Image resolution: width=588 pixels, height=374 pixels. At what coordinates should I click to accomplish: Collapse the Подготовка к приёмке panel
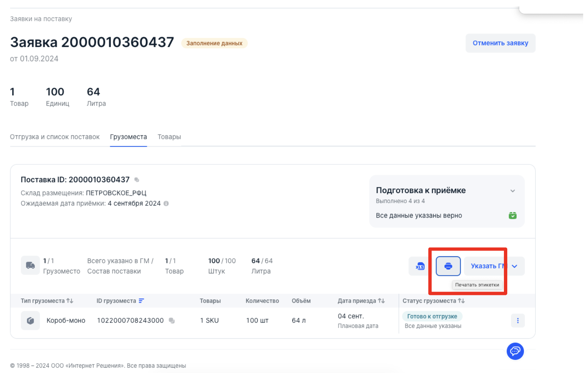coord(513,191)
